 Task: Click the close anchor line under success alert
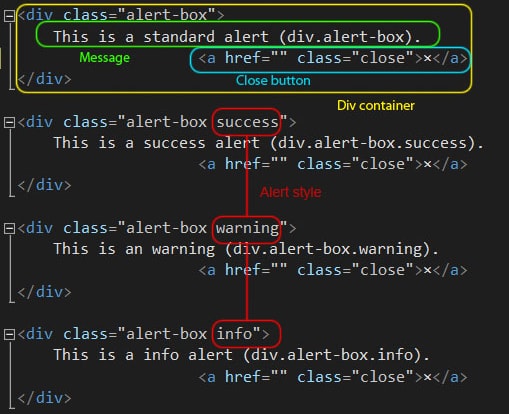point(333,164)
